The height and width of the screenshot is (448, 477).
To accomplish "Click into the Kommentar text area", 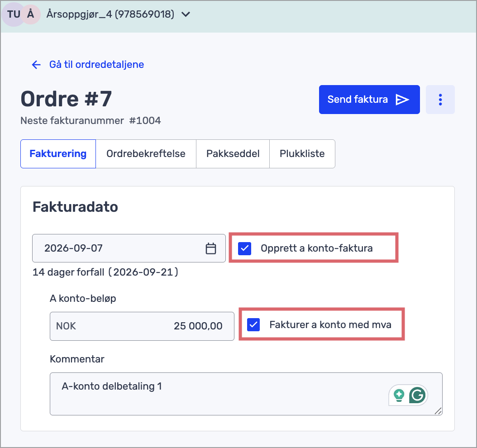I will coord(246,394).
